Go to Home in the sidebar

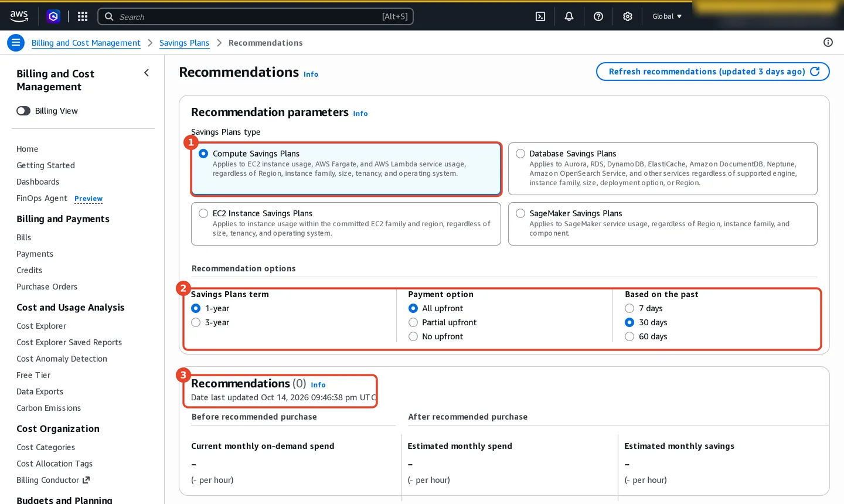coord(27,149)
